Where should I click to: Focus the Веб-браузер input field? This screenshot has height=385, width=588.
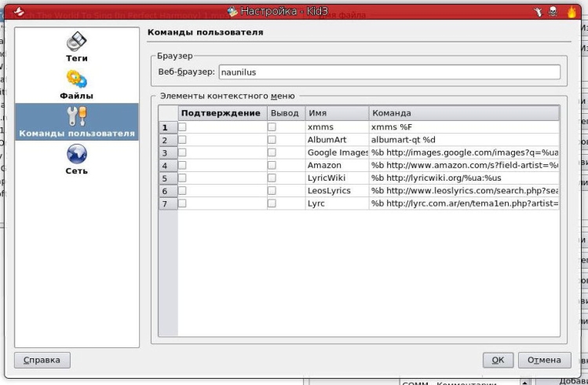389,72
